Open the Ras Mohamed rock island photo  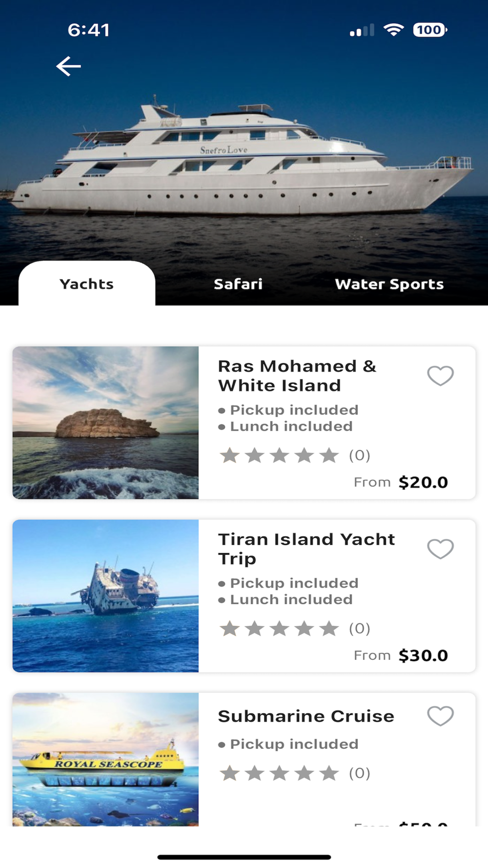105,423
